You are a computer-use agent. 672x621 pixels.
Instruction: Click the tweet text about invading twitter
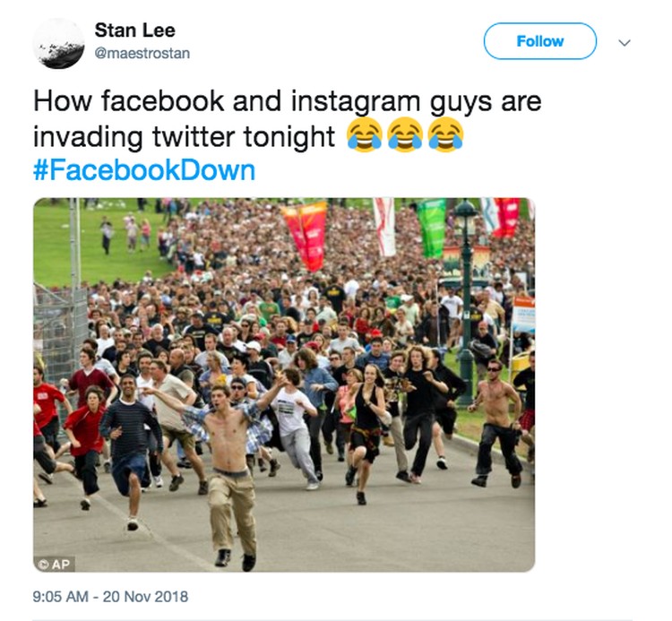[288, 119]
